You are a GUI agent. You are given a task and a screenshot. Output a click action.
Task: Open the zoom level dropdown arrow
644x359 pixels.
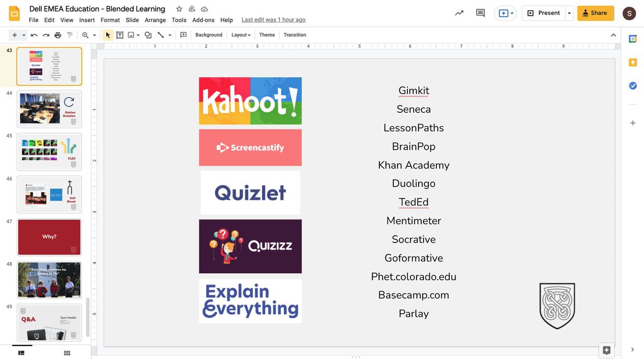[94, 35]
